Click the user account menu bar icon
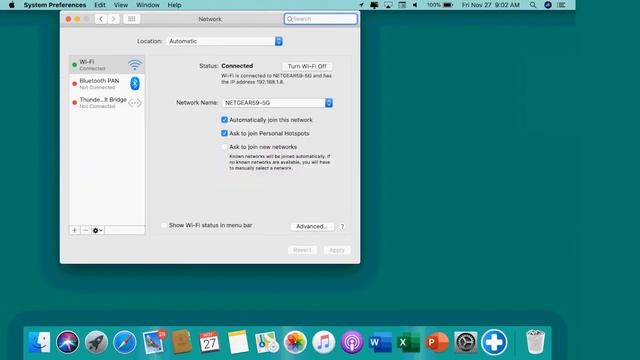Image resolution: width=640 pixels, height=360 pixels. click(548, 5)
